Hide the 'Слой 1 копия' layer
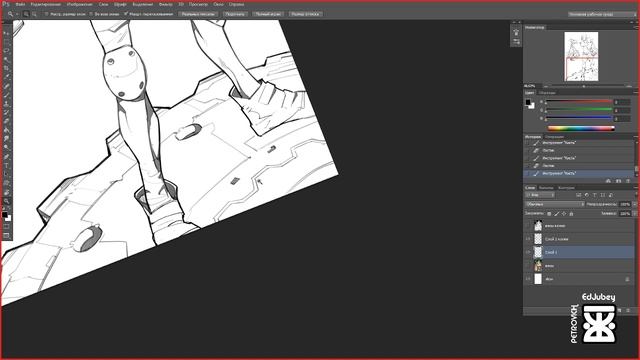 pyautogui.click(x=528, y=239)
